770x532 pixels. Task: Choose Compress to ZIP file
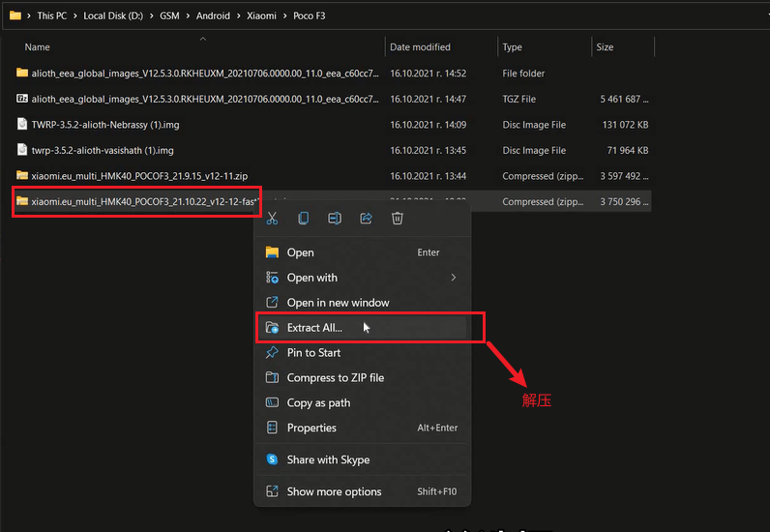tap(363, 378)
